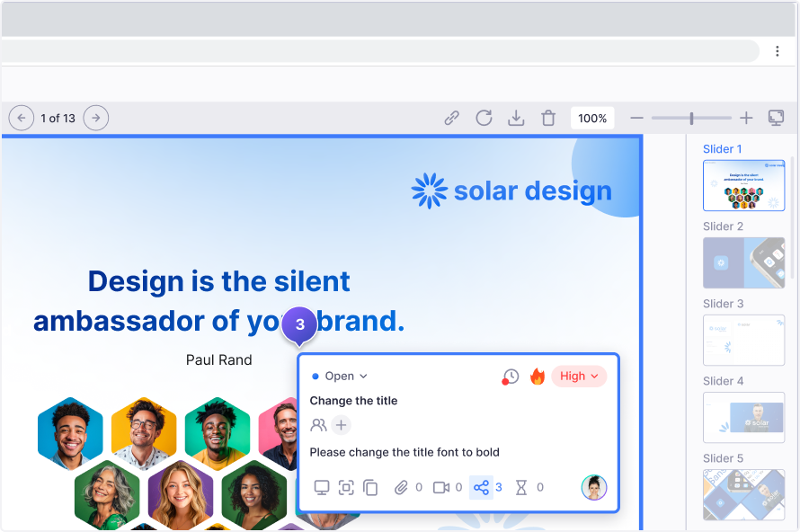Click the paperclip attachments icon
This screenshot has height=532, width=800.
click(401, 487)
